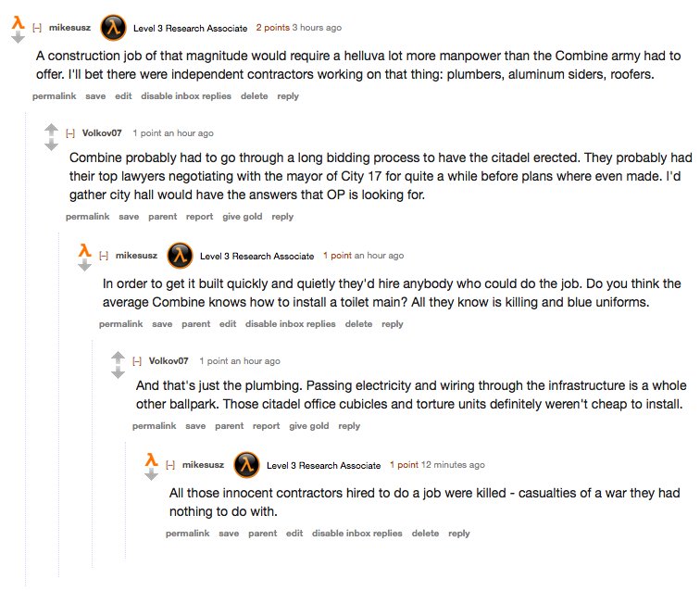This screenshot has height=591, width=700.
Task: Click downvote arrow on top mikesusz comment
Action: click(x=18, y=39)
